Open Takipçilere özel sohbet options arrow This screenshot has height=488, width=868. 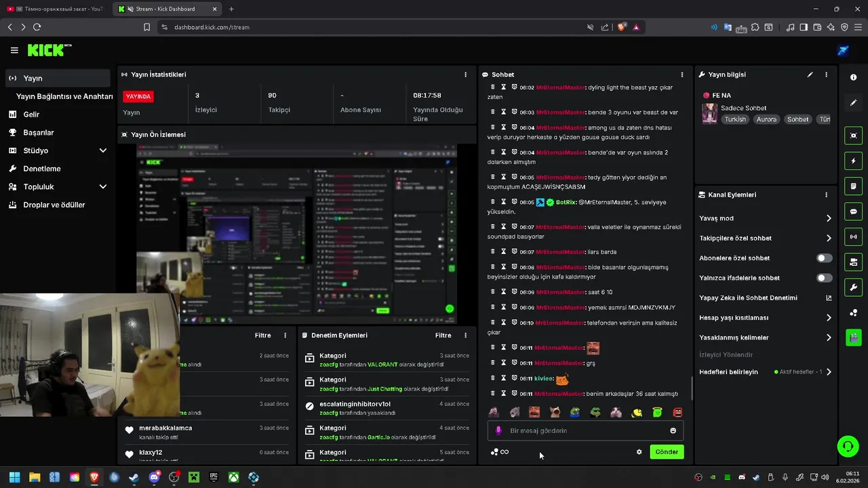(829, 238)
